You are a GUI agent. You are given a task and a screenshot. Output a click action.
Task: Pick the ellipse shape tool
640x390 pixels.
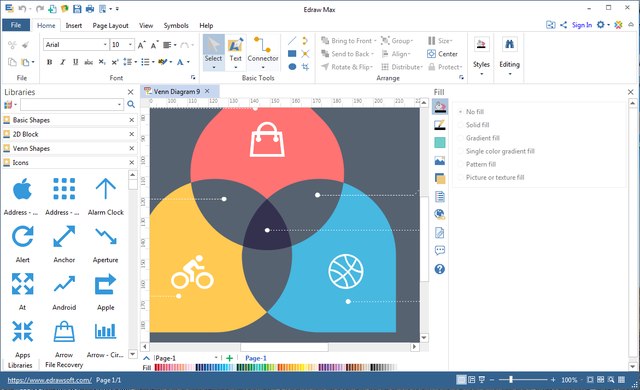coord(292,66)
